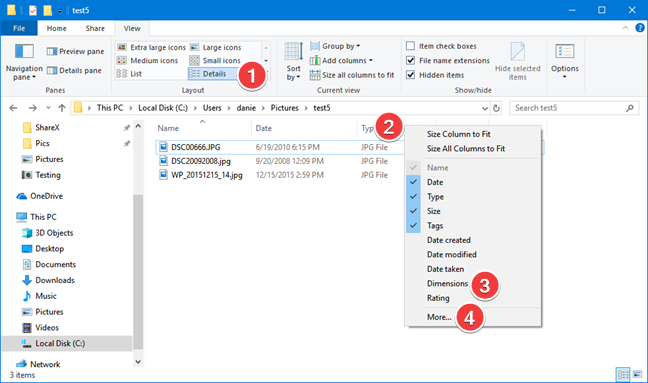
Task: Switch to large thumbnails via status bar icon
Action: click(x=638, y=374)
